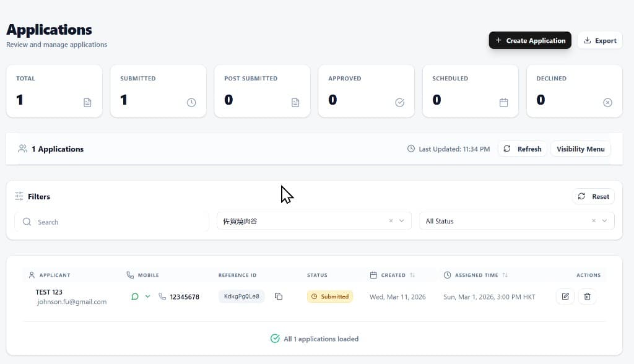Click phone icon beside 12345678
634x364 pixels.
click(x=162, y=297)
